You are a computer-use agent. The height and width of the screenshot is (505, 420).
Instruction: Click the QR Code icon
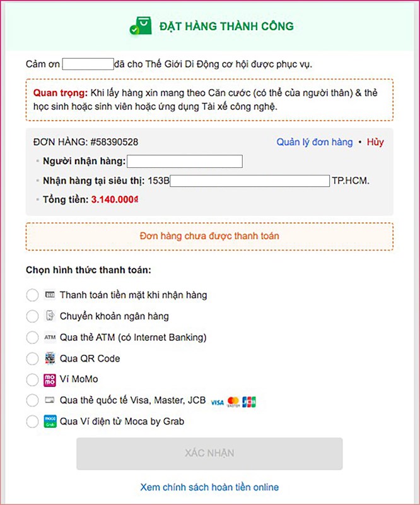click(x=50, y=359)
